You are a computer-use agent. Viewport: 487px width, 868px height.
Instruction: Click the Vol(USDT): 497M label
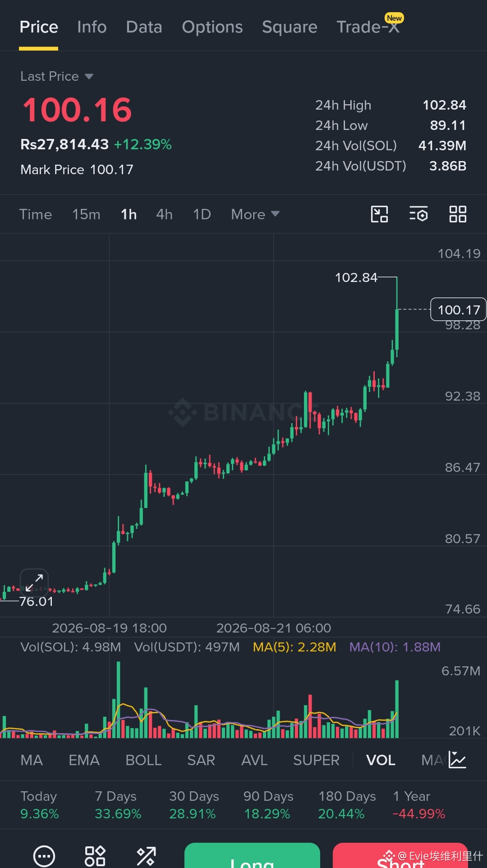click(187, 647)
